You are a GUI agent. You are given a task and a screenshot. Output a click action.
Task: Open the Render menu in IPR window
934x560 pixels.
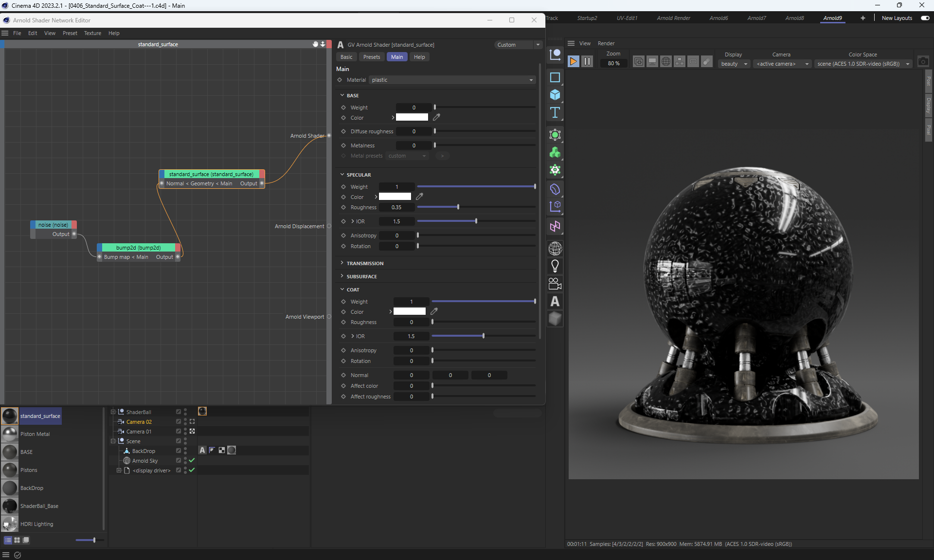(x=606, y=43)
